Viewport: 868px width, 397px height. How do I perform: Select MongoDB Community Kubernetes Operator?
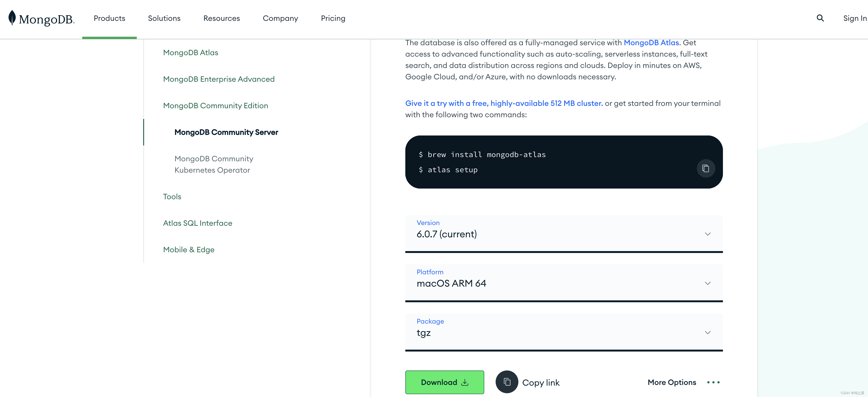tap(214, 164)
